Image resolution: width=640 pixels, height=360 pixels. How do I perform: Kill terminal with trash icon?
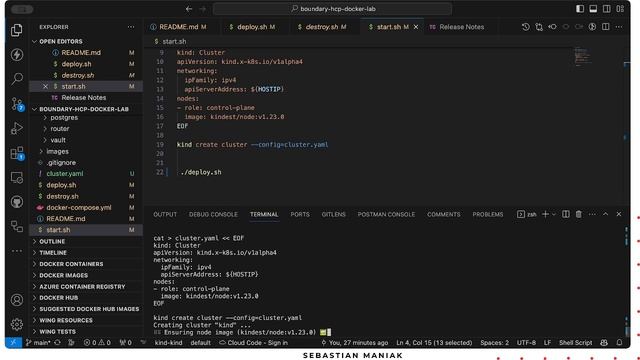click(579, 214)
